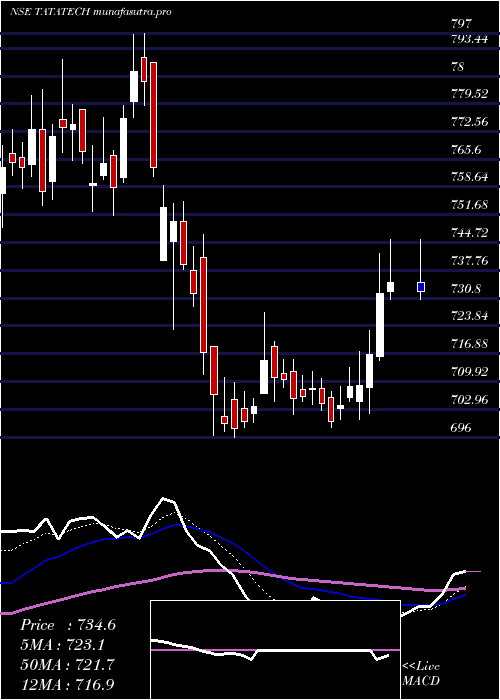This screenshot has width=500, height=700.
Task: Click the 730.8 price axis label
Action: tap(466, 288)
